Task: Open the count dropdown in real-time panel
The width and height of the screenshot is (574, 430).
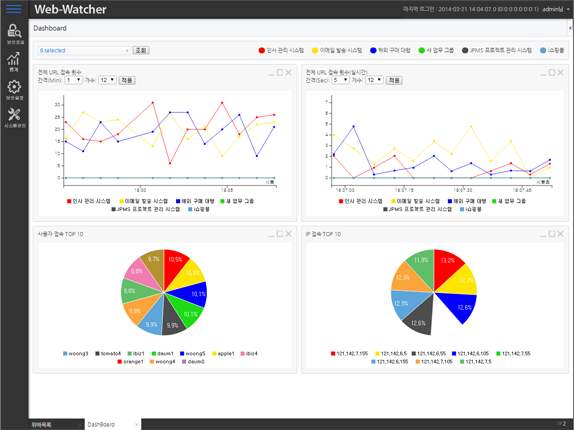Action: pyautogui.click(x=374, y=80)
